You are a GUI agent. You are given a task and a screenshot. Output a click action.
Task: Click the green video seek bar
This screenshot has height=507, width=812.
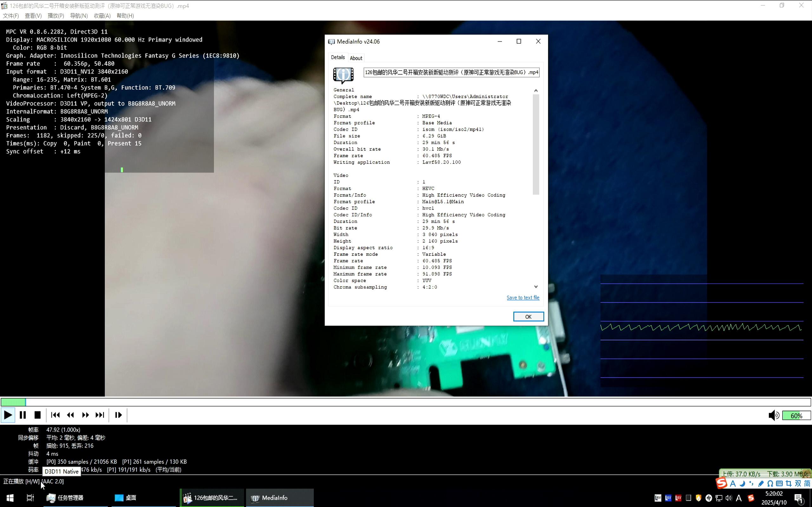[x=405, y=402]
